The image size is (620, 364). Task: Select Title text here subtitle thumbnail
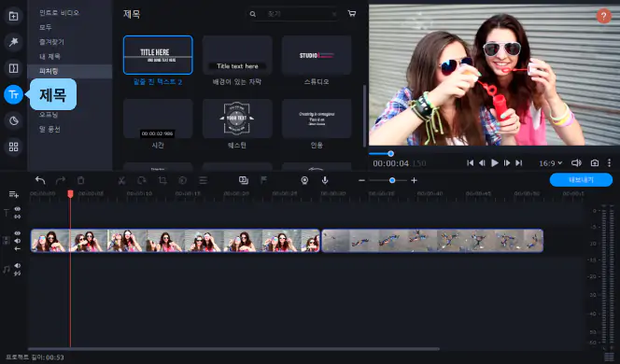237,55
